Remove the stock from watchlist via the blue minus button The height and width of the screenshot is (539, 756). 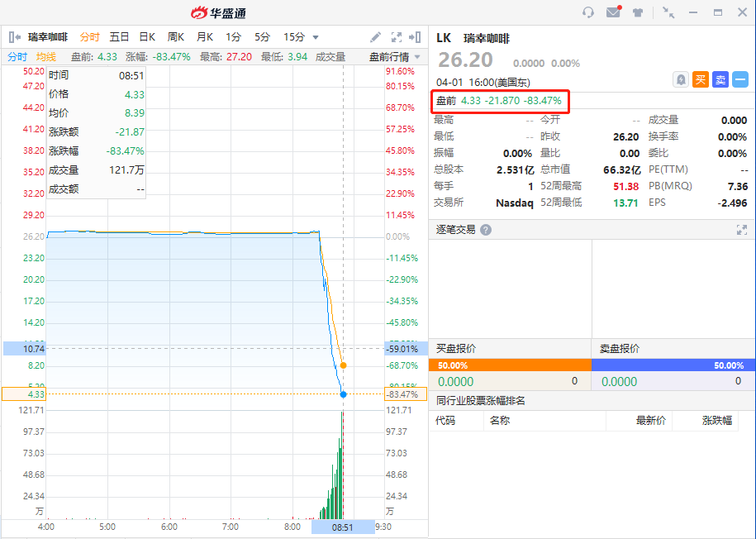(739, 79)
